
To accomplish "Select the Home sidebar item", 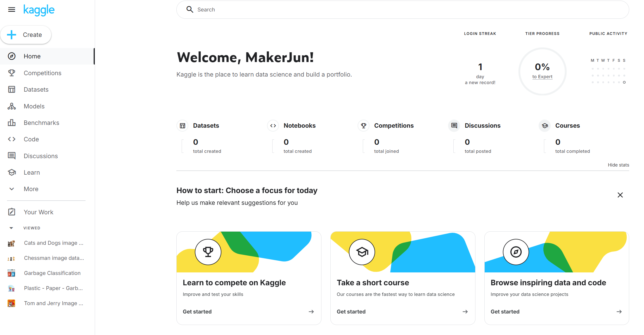I will (32, 56).
